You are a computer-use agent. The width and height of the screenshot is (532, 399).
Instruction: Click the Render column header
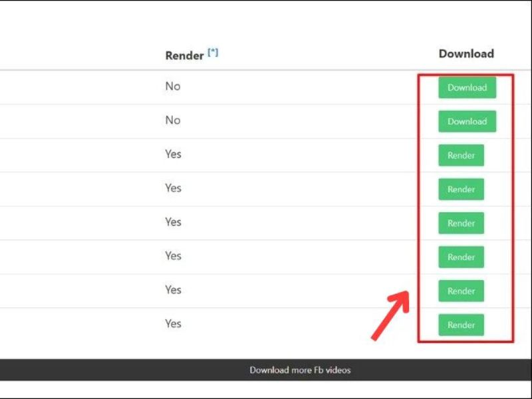pos(184,56)
